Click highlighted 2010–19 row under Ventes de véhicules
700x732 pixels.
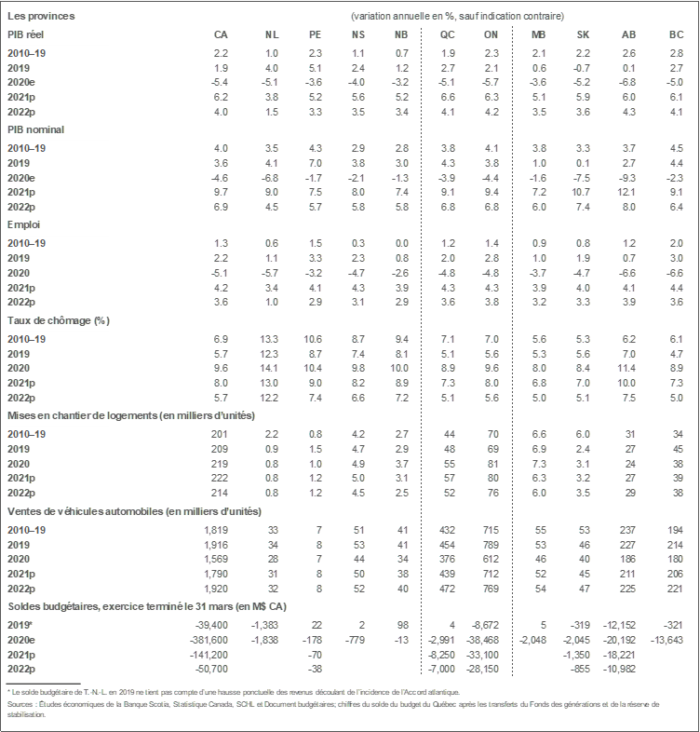[x=59, y=529]
